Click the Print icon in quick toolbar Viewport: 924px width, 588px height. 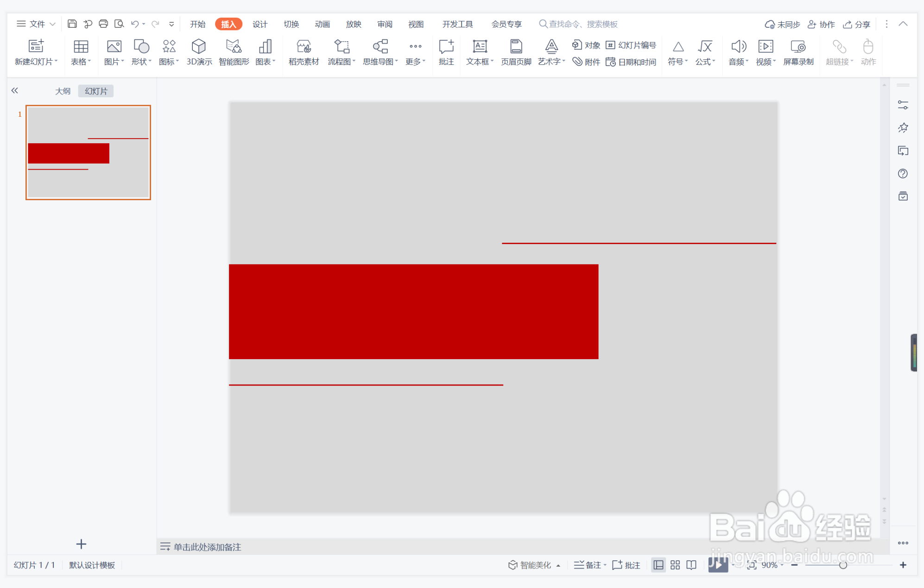pyautogui.click(x=103, y=24)
